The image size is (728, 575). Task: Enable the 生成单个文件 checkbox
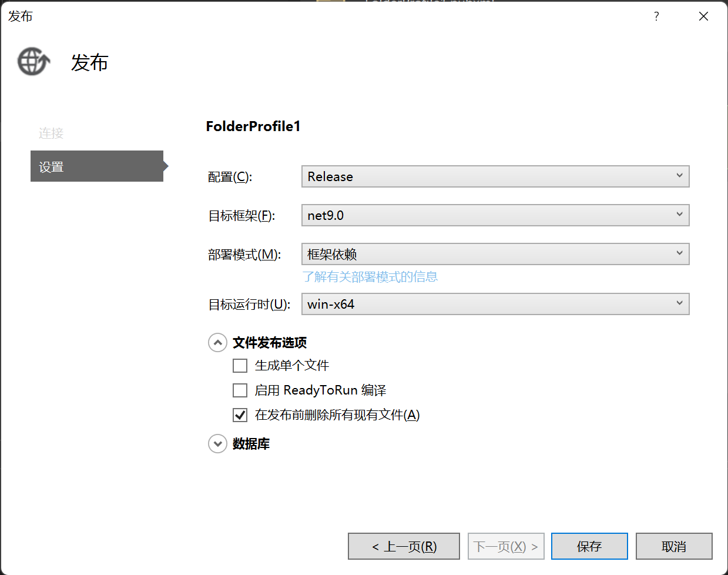[240, 366]
